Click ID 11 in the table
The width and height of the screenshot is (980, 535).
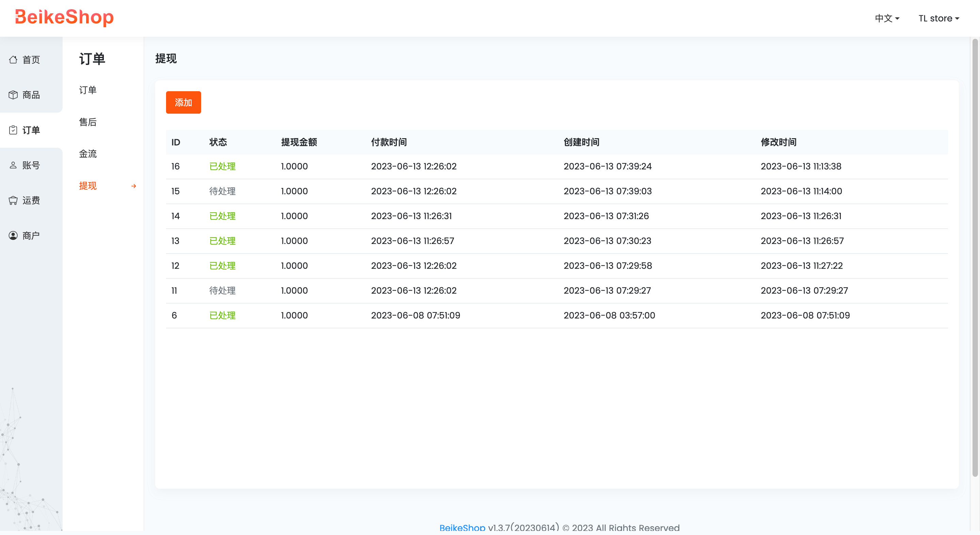click(x=174, y=291)
